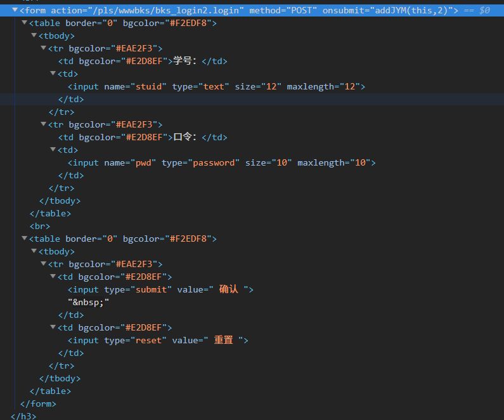Collapse the table containing the submit input

point(24,238)
